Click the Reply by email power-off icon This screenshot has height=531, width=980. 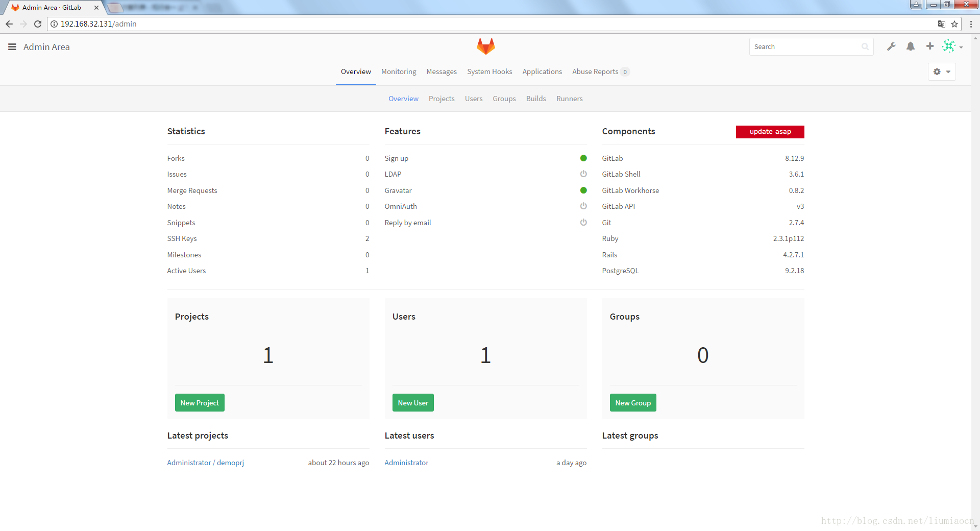pos(583,223)
